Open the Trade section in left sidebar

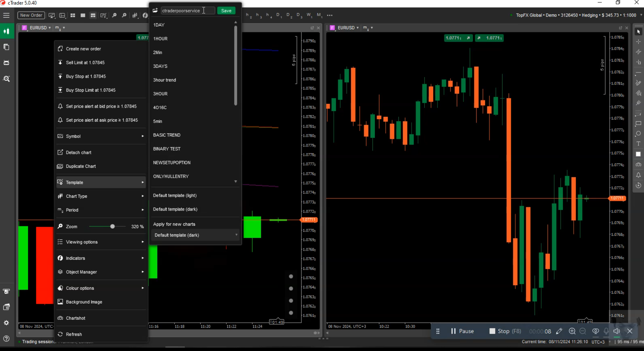pos(6,31)
